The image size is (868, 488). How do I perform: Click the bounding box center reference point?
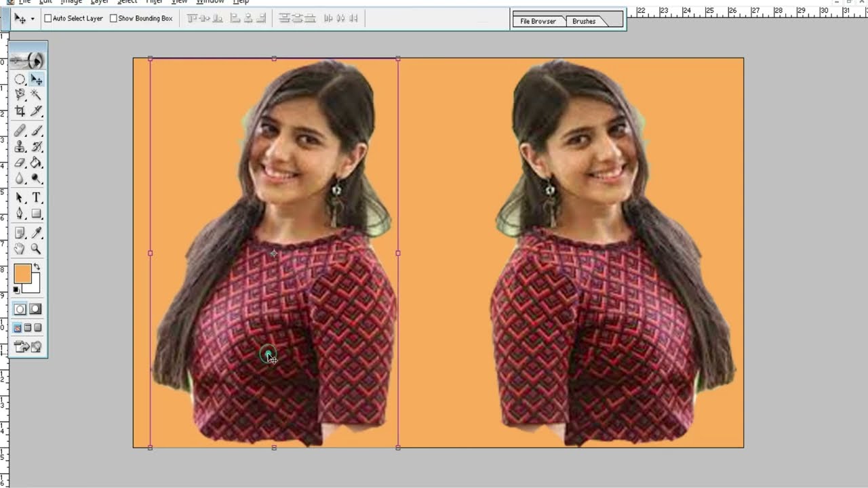(273, 253)
